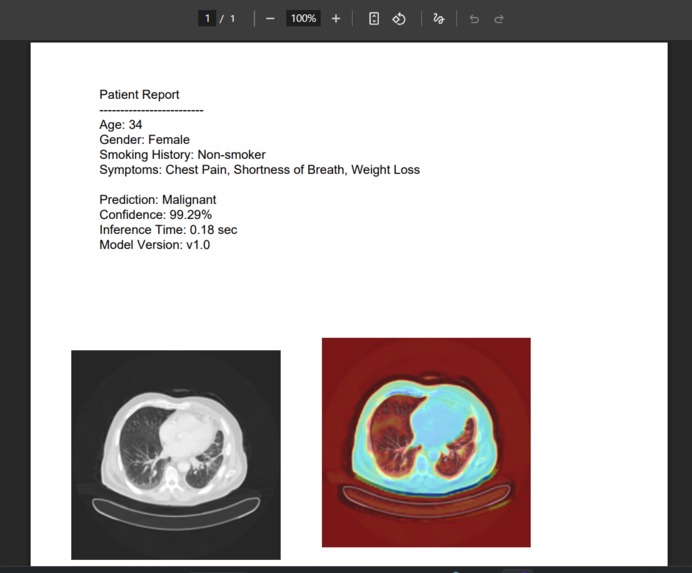Select the 'Confidence: 99.29%' line

pos(155,215)
